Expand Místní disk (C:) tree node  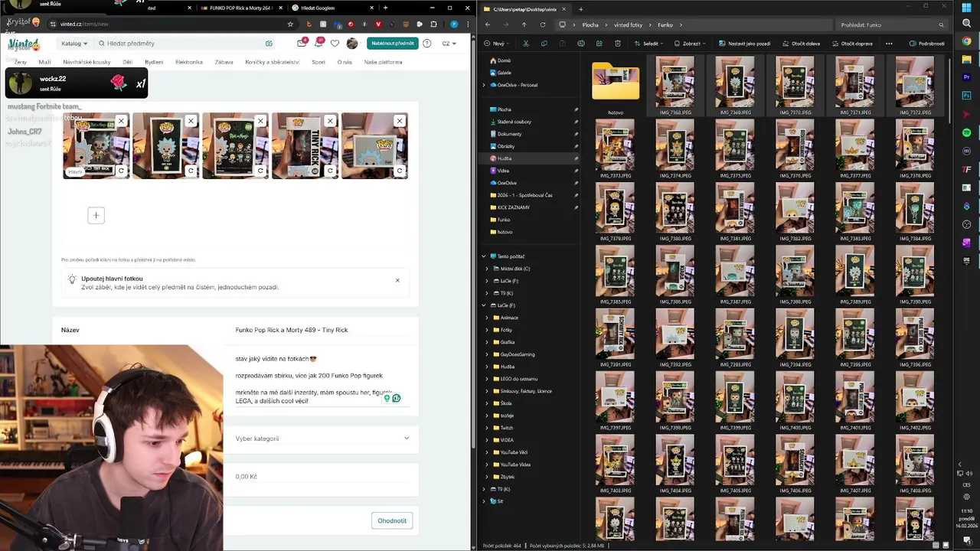(487, 269)
